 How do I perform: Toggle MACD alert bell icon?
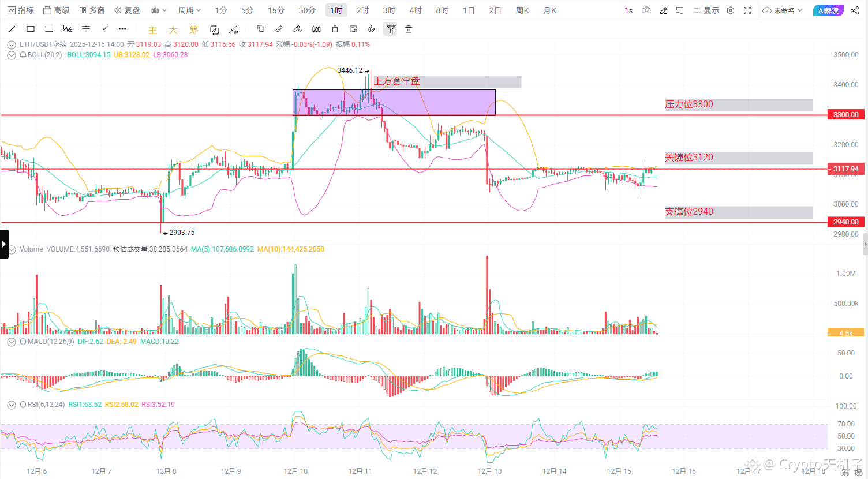pyautogui.click(x=23, y=342)
